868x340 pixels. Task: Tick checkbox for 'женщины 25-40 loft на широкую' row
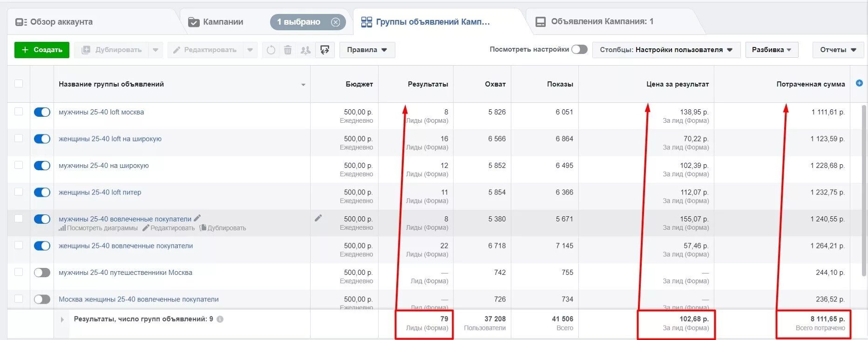pos(19,138)
